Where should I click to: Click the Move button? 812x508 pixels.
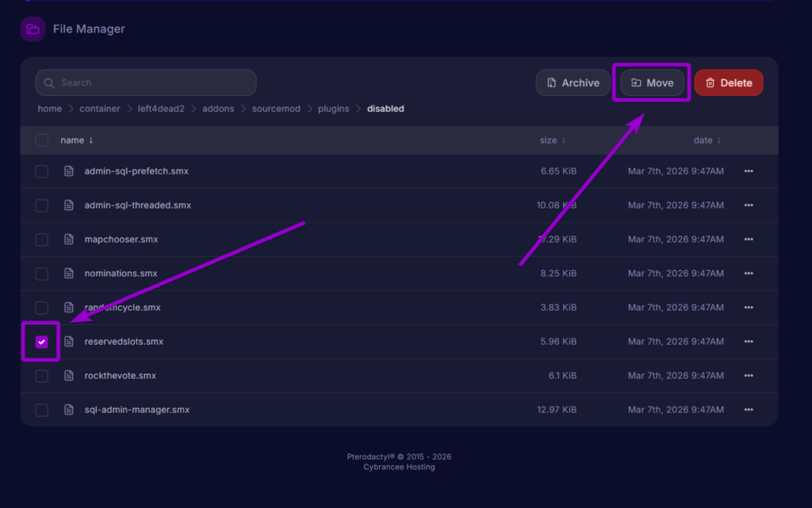(x=651, y=82)
